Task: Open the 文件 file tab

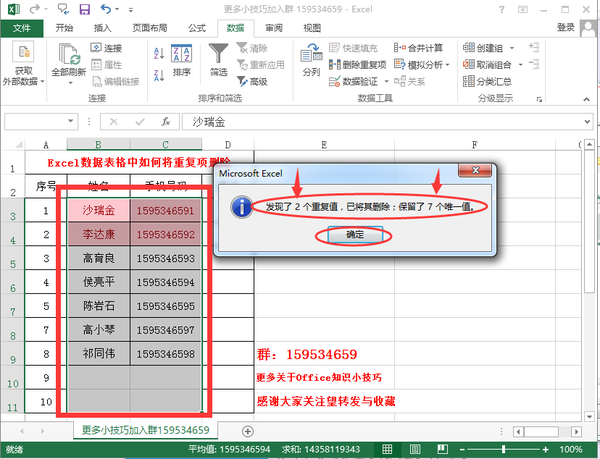Action: click(22, 28)
